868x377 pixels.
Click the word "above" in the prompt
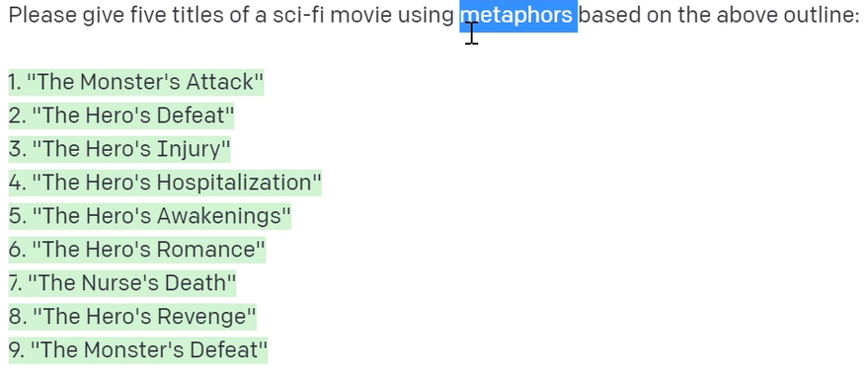pyautogui.click(x=747, y=15)
